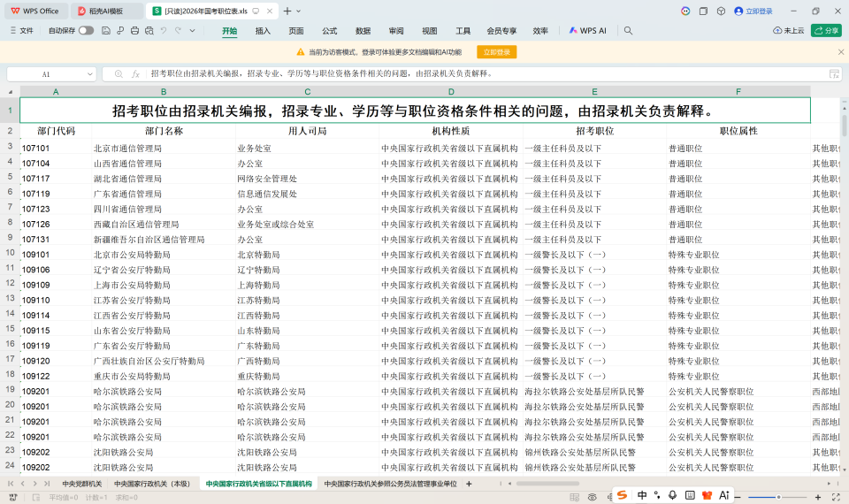Toggle the 自动保存 auto-save switch
Screen dimensions: 849x504
pos(86,30)
